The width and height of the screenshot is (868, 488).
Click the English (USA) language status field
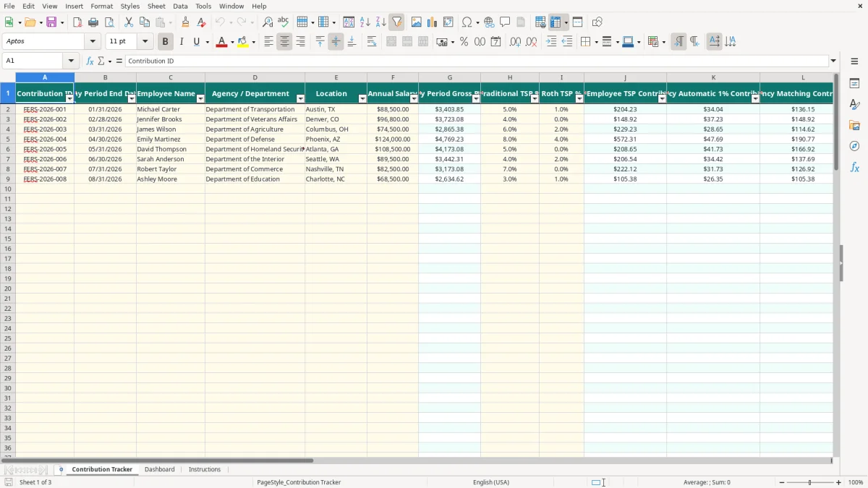click(491, 482)
